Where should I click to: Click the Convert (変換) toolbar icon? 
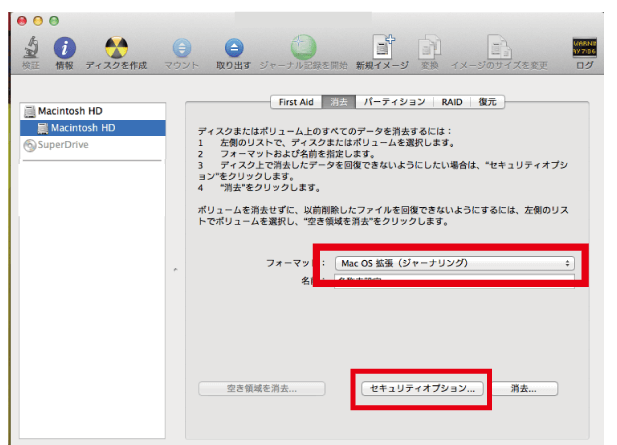429,48
